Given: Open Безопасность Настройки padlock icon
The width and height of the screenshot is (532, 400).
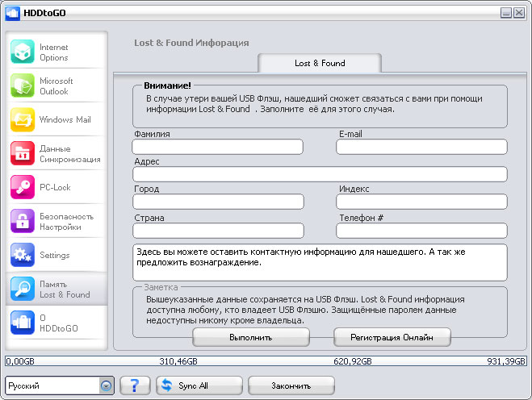Looking at the screenshot, I should pos(23,222).
